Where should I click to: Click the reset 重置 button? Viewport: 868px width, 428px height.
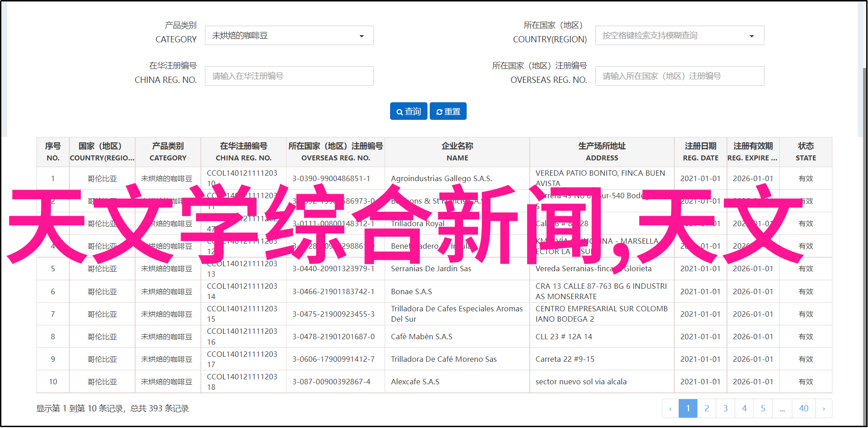(x=448, y=111)
